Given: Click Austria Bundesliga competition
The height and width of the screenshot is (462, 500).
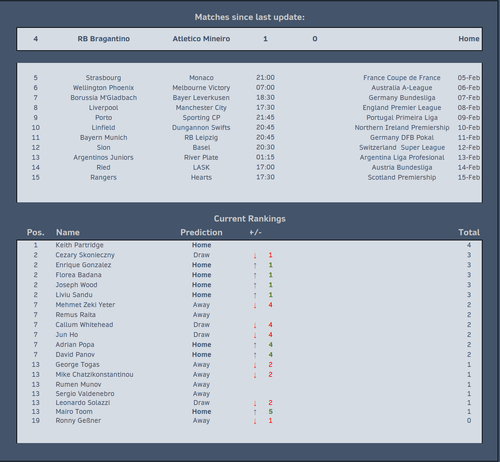Looking at the screenshot, I should tap(402, 168).
